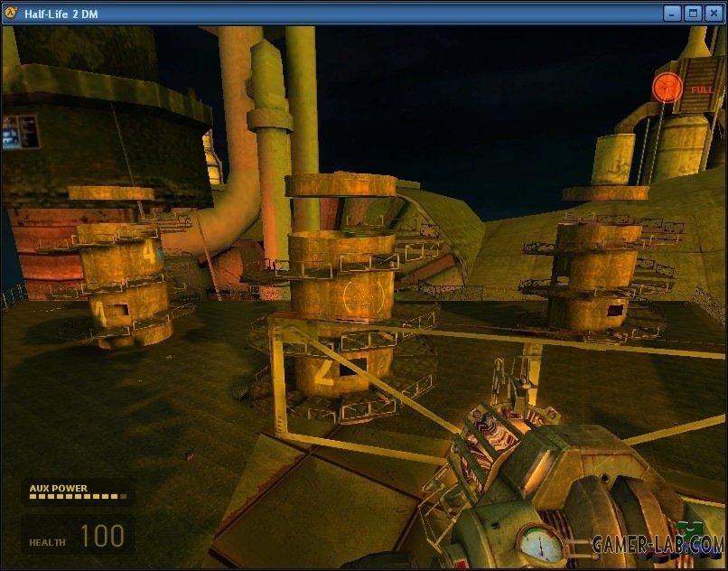Click the flat disc atop the center tower
The width and height of the screenshot is (728, 571).
(x=341, y=185)
